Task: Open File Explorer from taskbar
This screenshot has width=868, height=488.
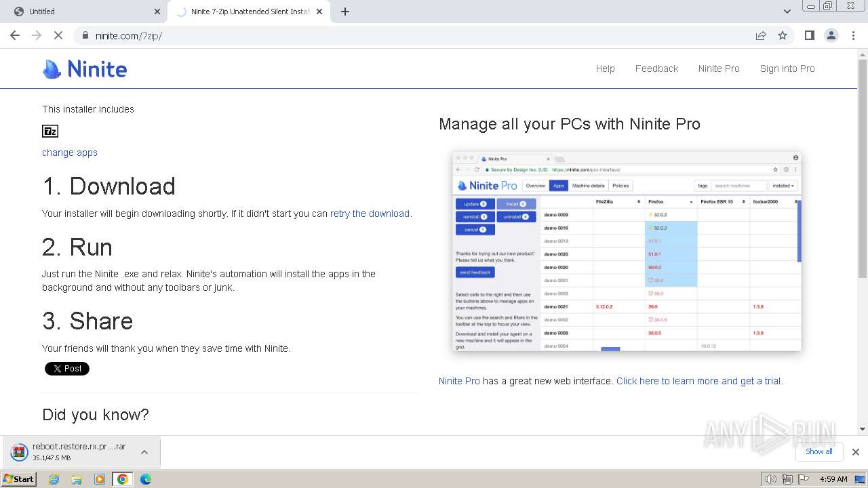Action: pyautogui.click(x=77, y=479)
